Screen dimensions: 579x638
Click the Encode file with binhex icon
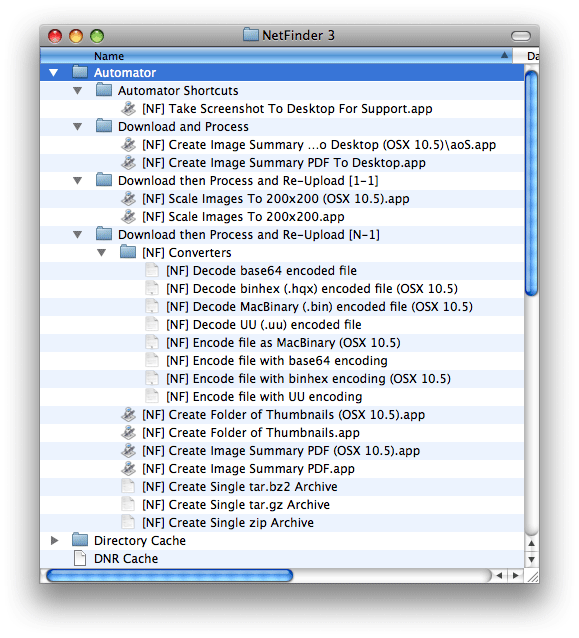coord(152,378)
